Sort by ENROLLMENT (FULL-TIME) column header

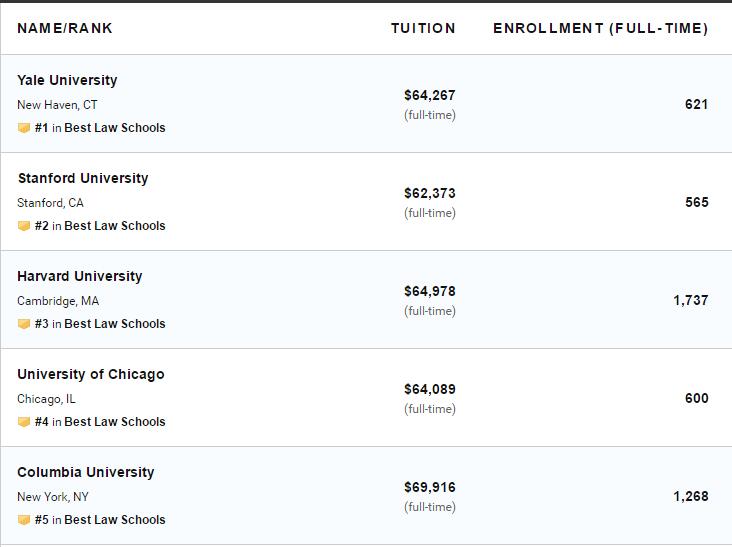[600, 28]
